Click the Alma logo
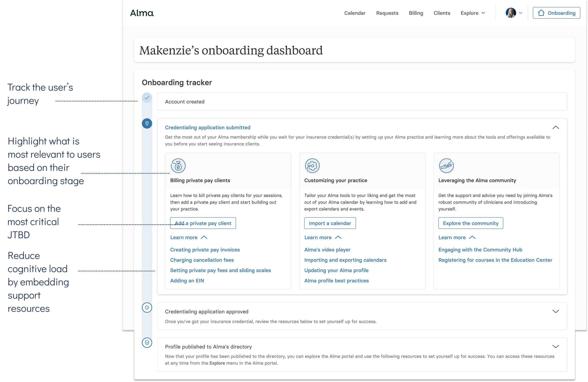The width and height of the screenshot is (588, 382). click(142, 13)
